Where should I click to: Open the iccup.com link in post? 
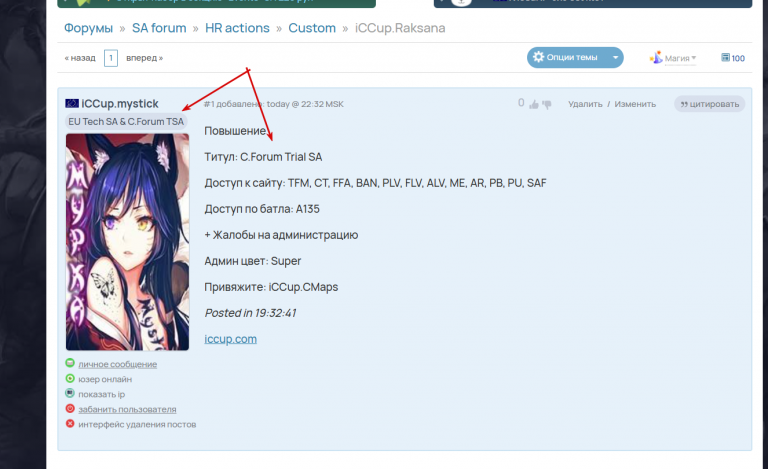pyautogui.click(x=230, y=339)
